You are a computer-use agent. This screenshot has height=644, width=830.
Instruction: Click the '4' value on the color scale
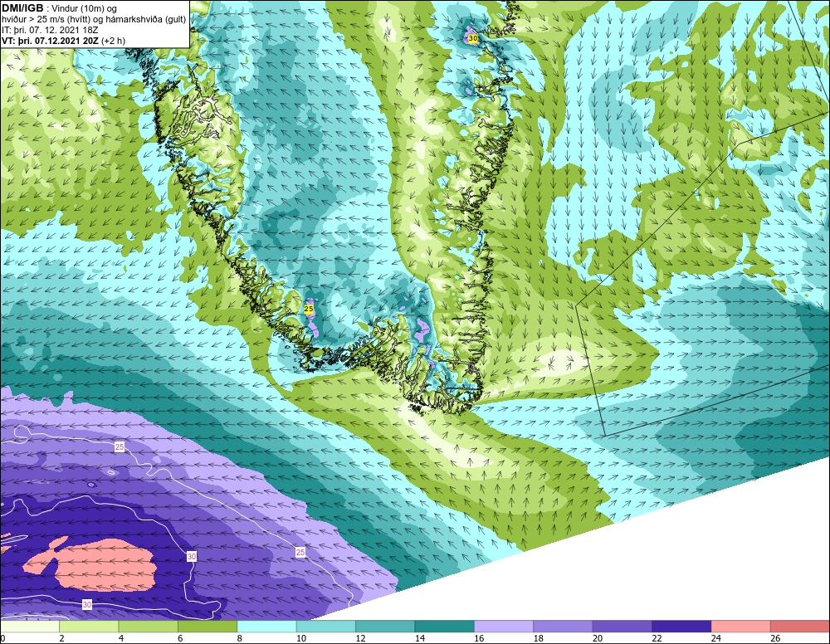coord(121,638)
